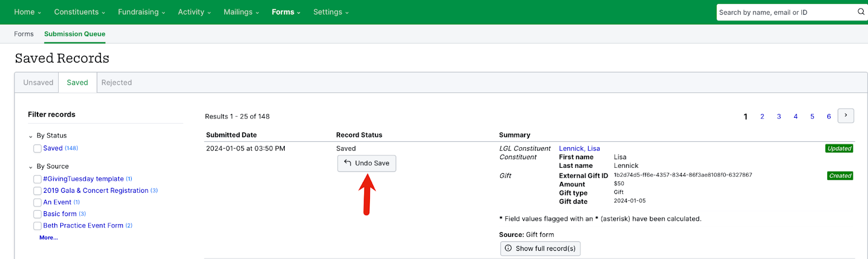Open the Forms dropdown menu
This screenshot has width=868, height=259.
coord(286,12)
